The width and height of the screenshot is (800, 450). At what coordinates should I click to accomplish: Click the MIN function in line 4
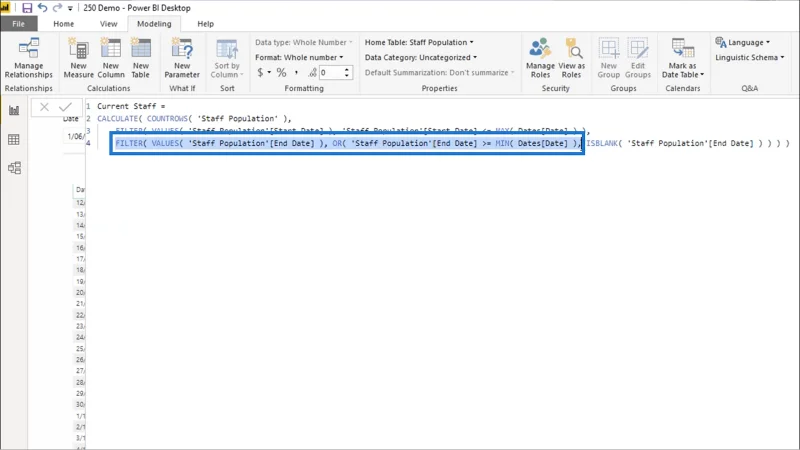pyautogui.click(x=502, y=143)
